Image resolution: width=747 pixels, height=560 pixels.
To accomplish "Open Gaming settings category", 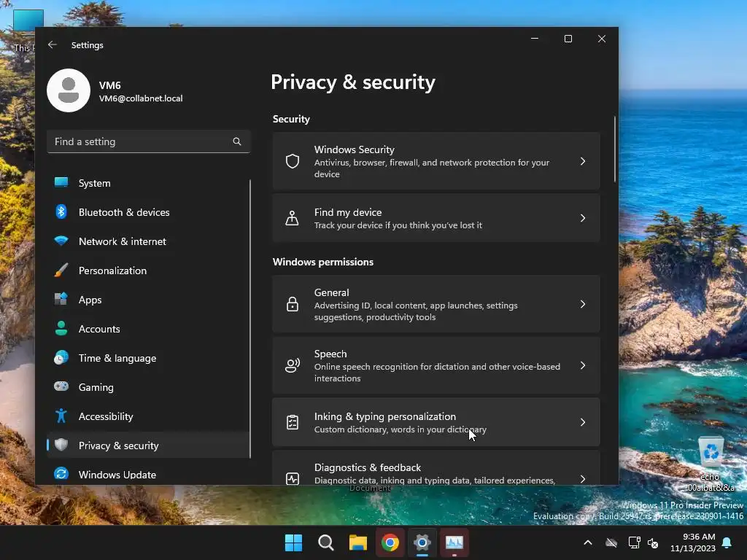I will pos(148,386).
